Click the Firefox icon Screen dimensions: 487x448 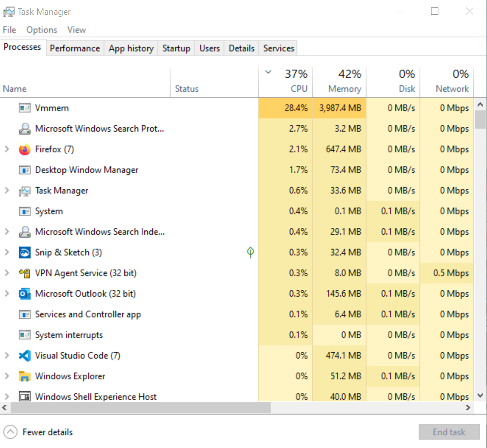pyautogui.click(x=25, y=149)
